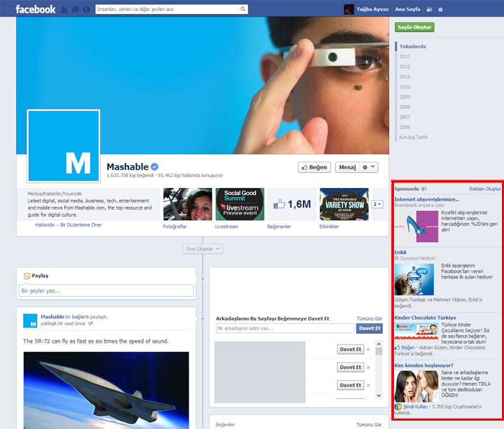This screenshot has width=504, height=429.
Task: Click the Sponsorlu info icon
Action: [x=424, y=189]
